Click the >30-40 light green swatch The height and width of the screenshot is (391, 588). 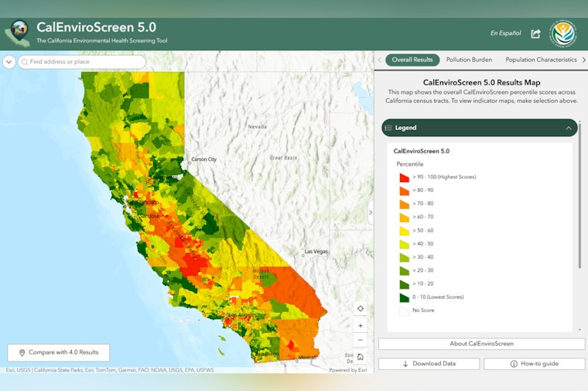point(404,257)
